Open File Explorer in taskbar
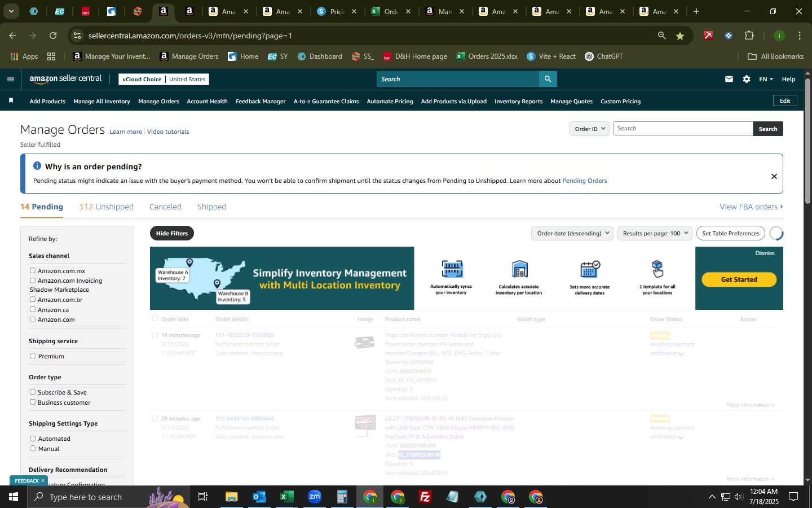 [x=232, y=497]
